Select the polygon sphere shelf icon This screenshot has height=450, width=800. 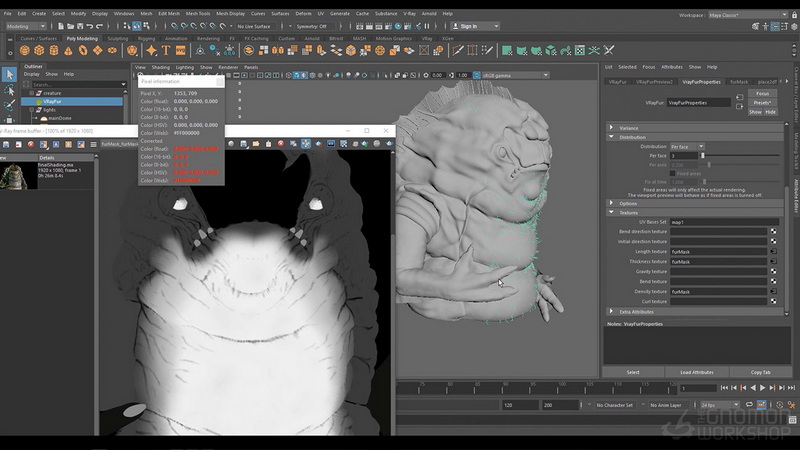coord(24,51)
